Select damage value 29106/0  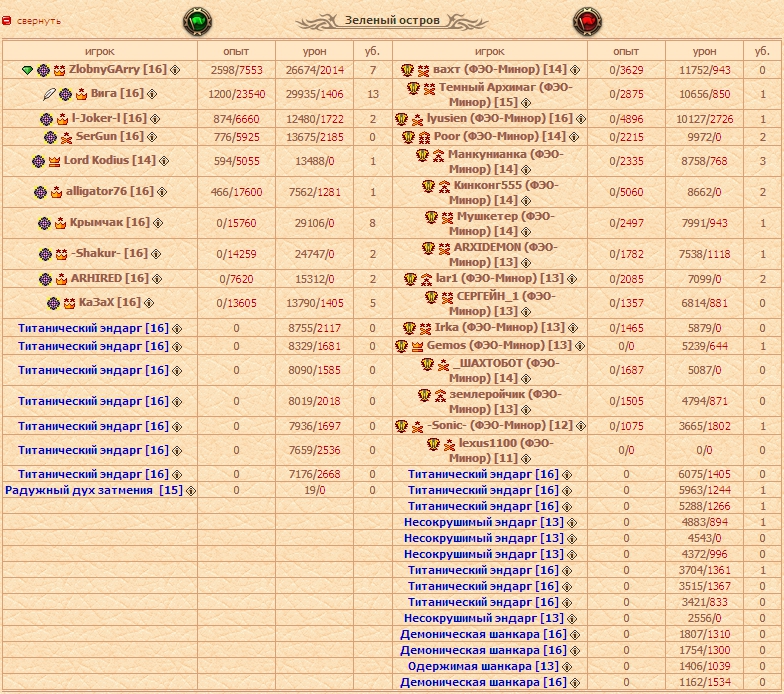click(314, 223)
